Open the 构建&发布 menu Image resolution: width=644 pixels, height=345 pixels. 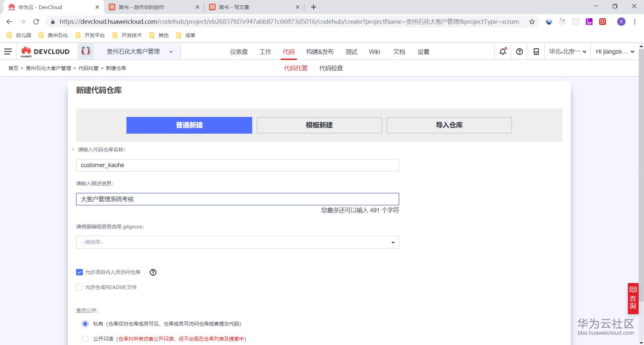[320, 52]
